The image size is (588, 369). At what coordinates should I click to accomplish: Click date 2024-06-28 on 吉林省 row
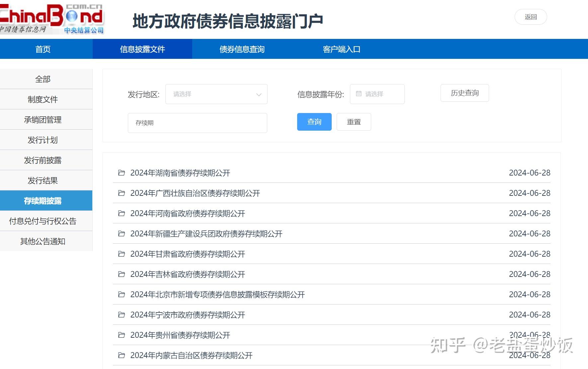[530, 274]
